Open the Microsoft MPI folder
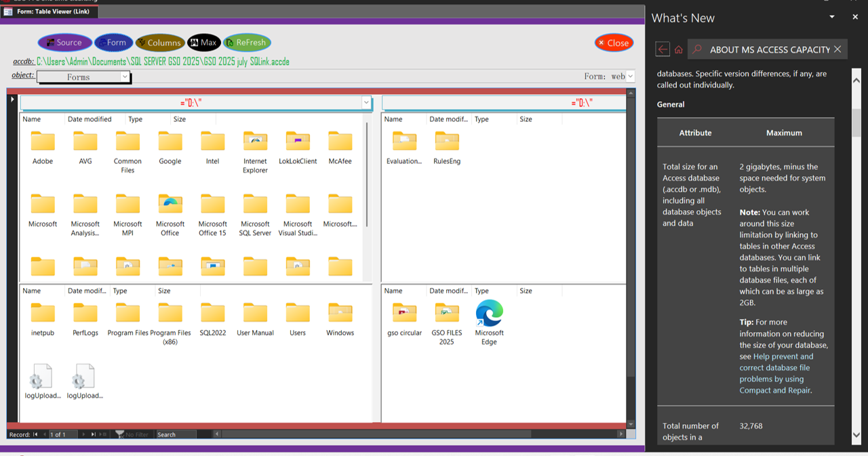This screenshot has height=456, width=868. coord(127,215)
